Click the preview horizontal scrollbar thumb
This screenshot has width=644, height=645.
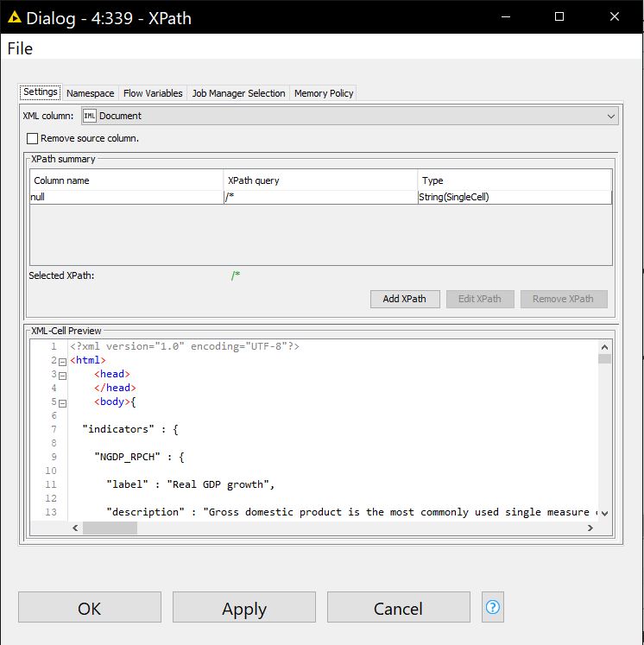click(x=110, y=528)
